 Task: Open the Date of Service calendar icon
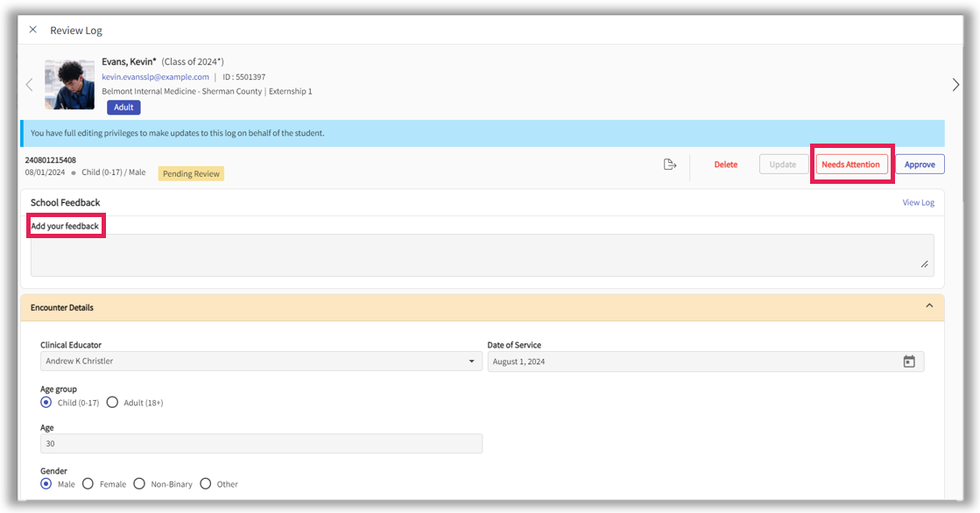coord(909,362)
